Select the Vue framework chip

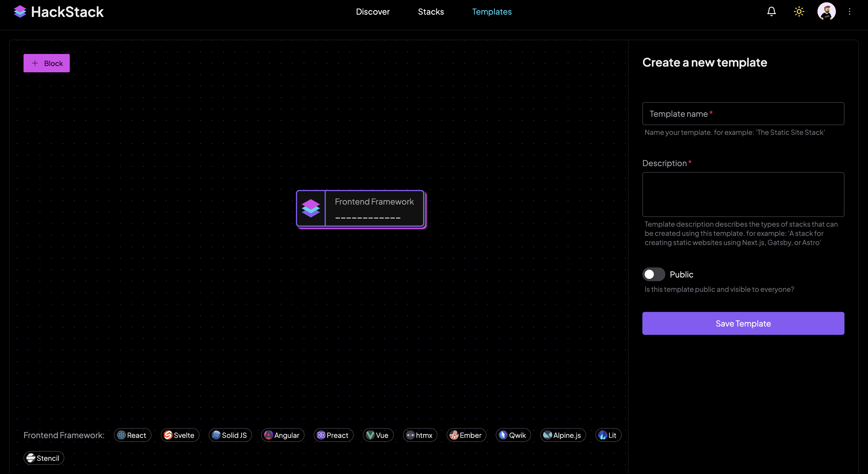tap(378, 435)
